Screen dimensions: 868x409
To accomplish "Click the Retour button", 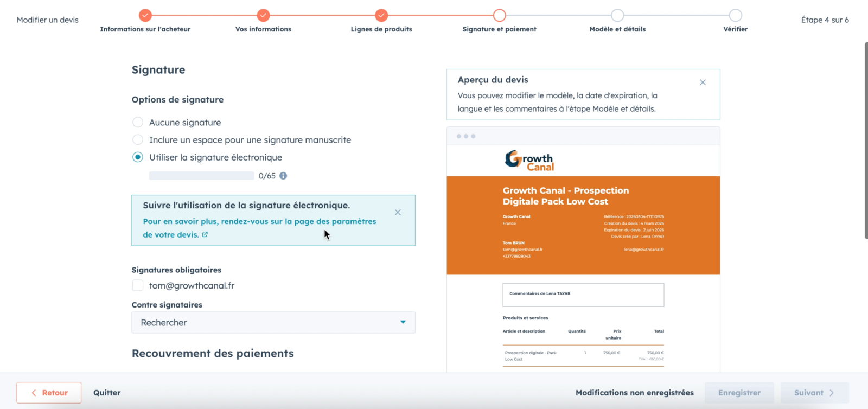I will coord(49,393).
